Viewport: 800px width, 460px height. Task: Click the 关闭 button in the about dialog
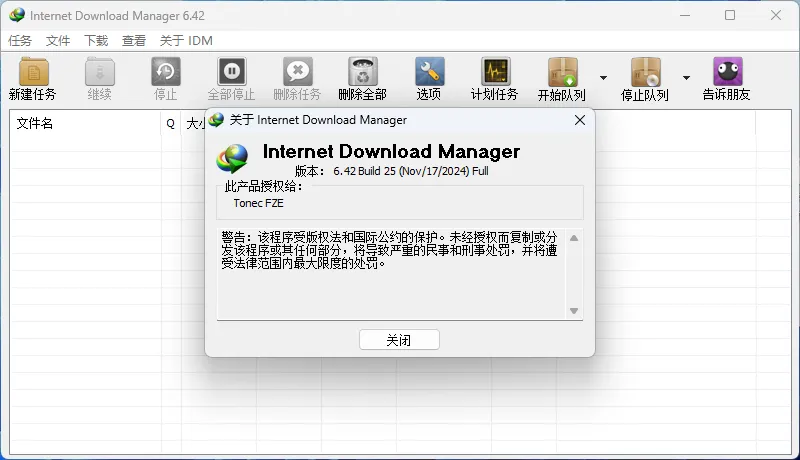tap(399, 340)
